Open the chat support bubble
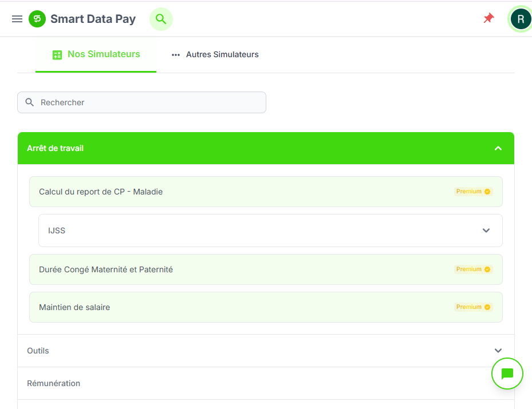532x409 pixels. (507, 374)
